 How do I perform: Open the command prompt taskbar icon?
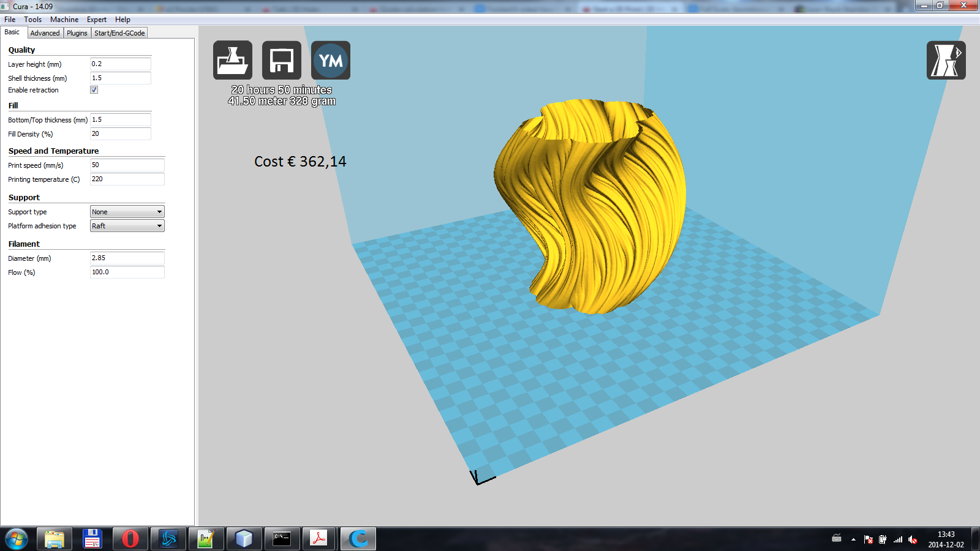click(282, 539)
